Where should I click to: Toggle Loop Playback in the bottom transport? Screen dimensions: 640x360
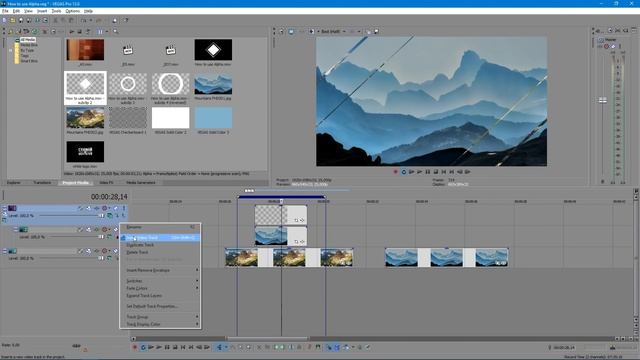point(143,347)
